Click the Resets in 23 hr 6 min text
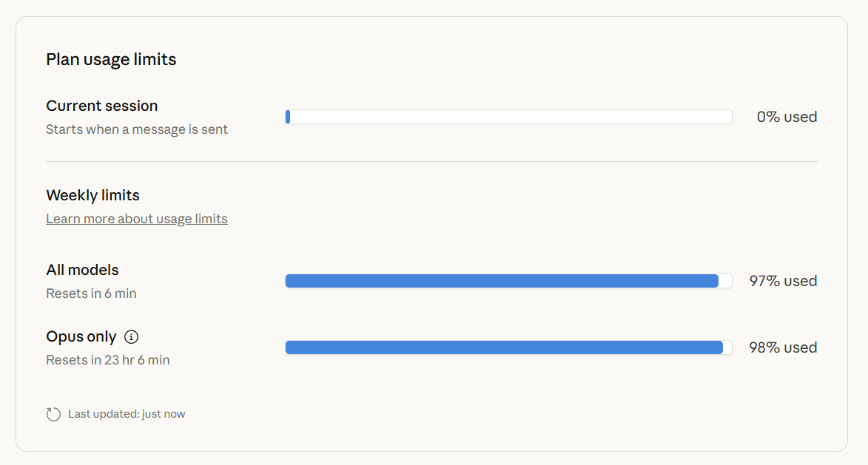Screen dimensions: 868x465 [x=108, y=360]
